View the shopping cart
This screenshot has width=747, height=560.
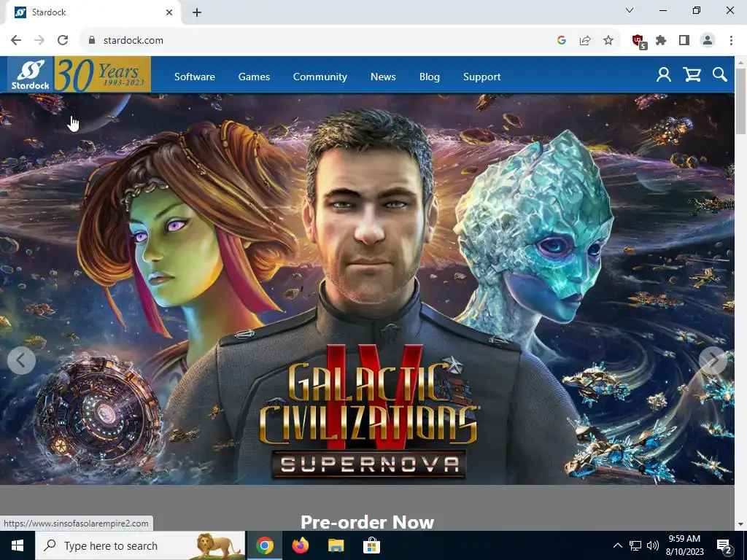[692, 75]
